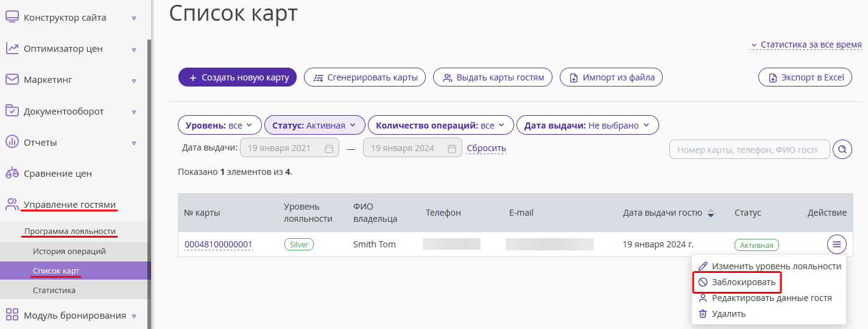
Task: Click the block circle icon in menu
Action: point(703,282)
